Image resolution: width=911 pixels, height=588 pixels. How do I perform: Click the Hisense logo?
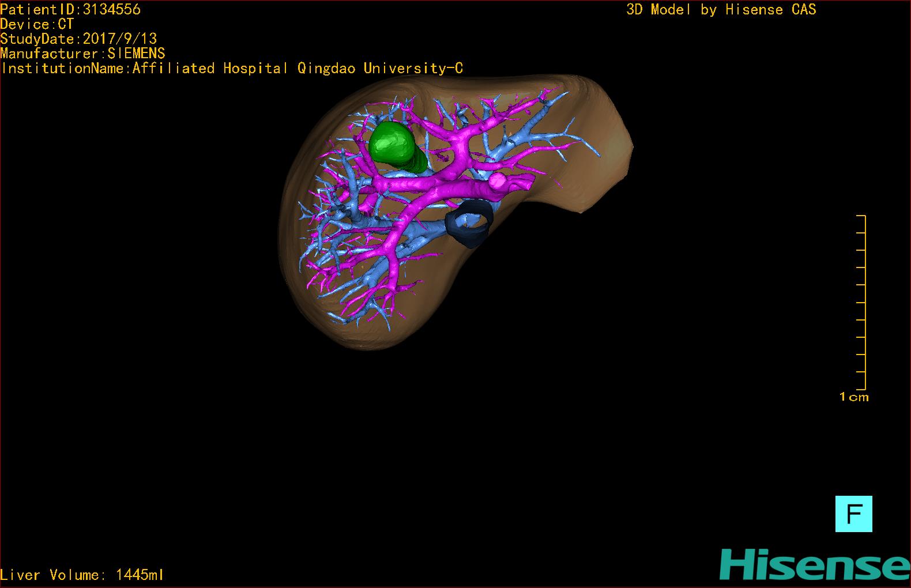click(815, 564)
